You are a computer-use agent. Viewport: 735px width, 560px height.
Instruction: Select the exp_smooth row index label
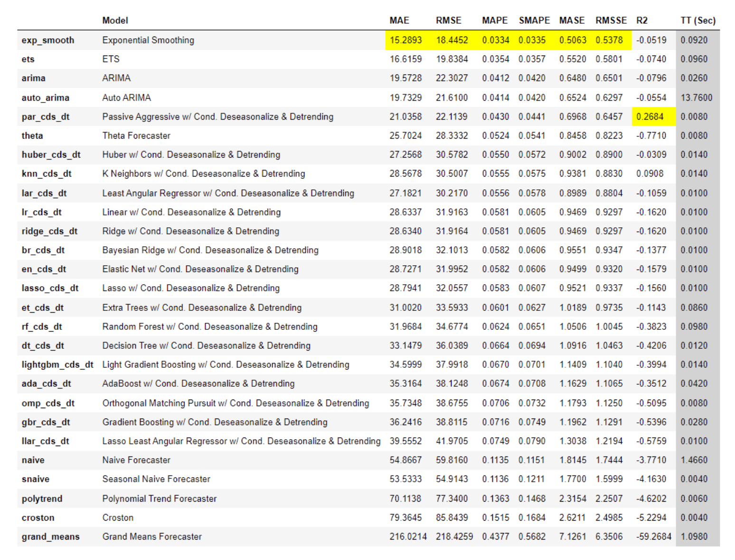click(47, 40)
